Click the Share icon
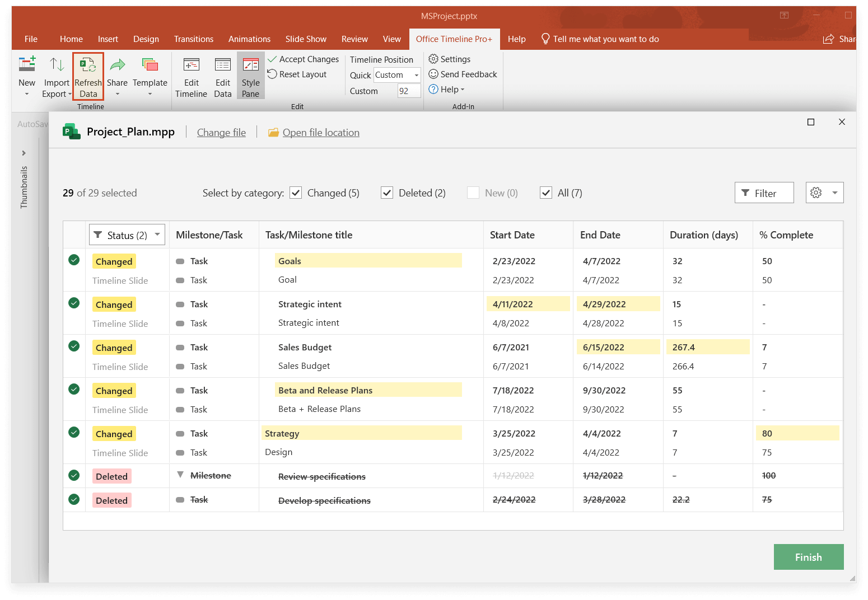Screen dimensions: 868x600 pyautogui.click(x=117, y=73)
